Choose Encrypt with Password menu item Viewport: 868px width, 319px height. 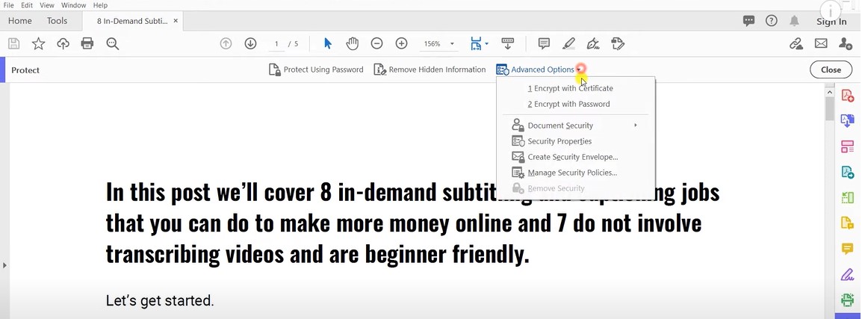568,104
